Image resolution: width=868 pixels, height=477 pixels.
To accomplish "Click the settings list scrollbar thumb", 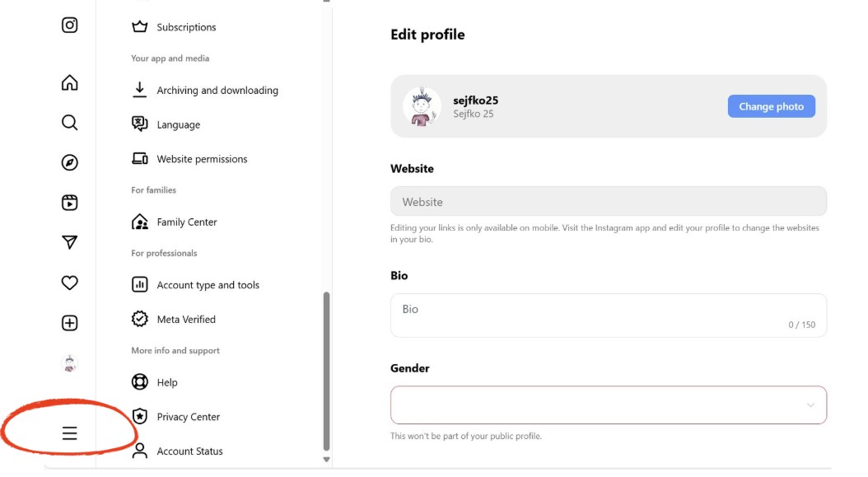I will pos(326,372).
